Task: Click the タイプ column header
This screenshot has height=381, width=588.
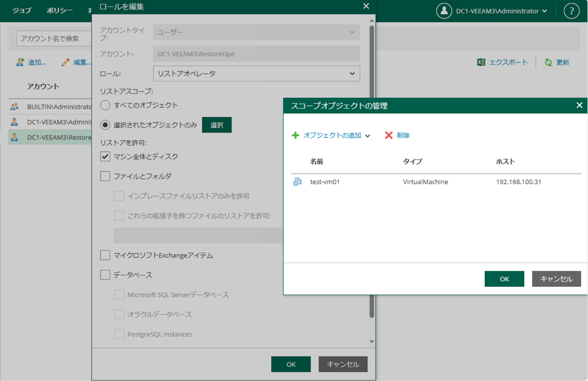Action: point(412,161)
